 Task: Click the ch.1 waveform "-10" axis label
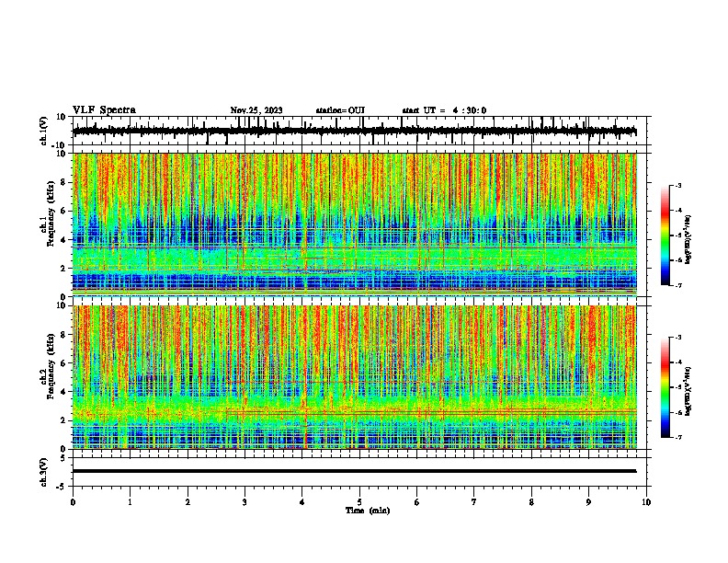coord(60,145)
